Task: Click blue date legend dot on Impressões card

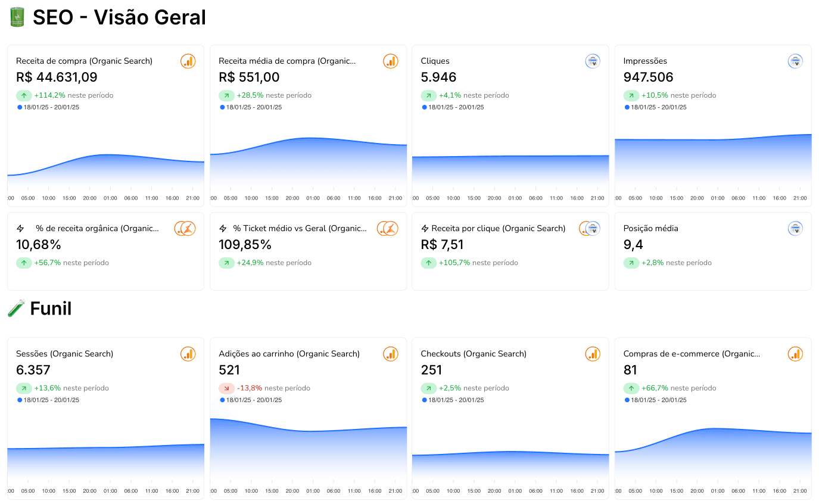Action: click(x=627, y=107)
